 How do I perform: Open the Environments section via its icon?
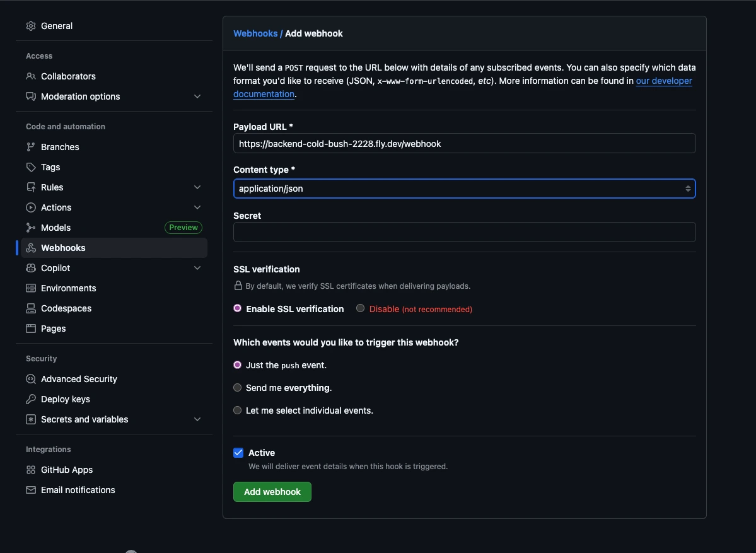click(x=30, y=288)
